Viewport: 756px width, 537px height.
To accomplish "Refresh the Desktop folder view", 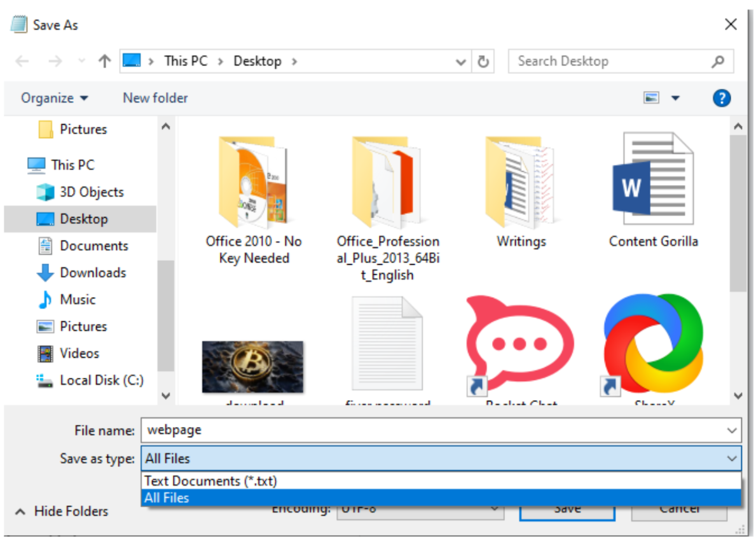I will point(483,62).
